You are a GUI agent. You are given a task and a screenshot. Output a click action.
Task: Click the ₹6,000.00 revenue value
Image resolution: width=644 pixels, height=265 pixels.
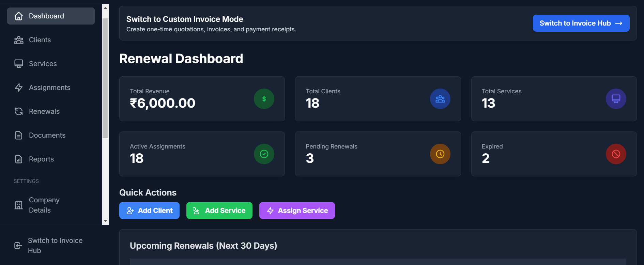point(163,103)
